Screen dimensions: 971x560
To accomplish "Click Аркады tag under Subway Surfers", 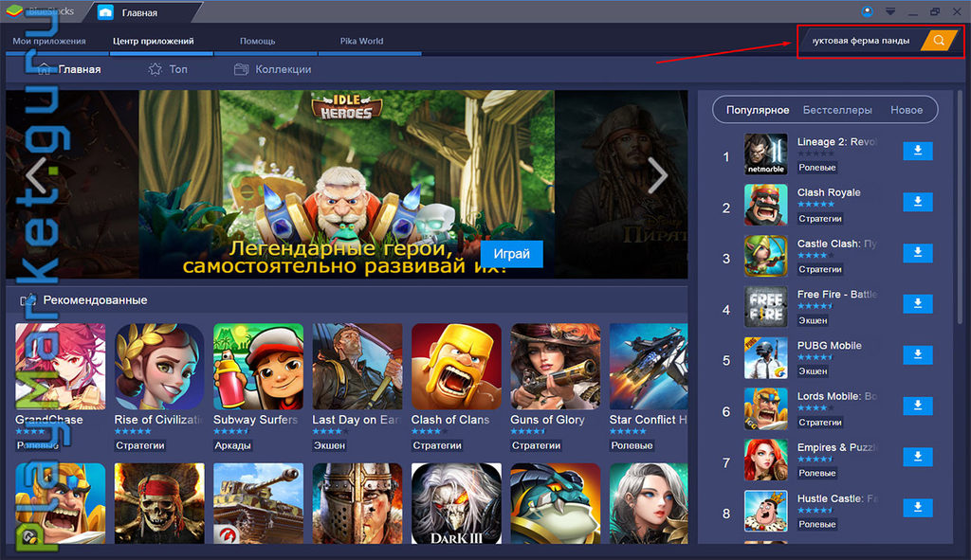I will click(x=232, y=445).
